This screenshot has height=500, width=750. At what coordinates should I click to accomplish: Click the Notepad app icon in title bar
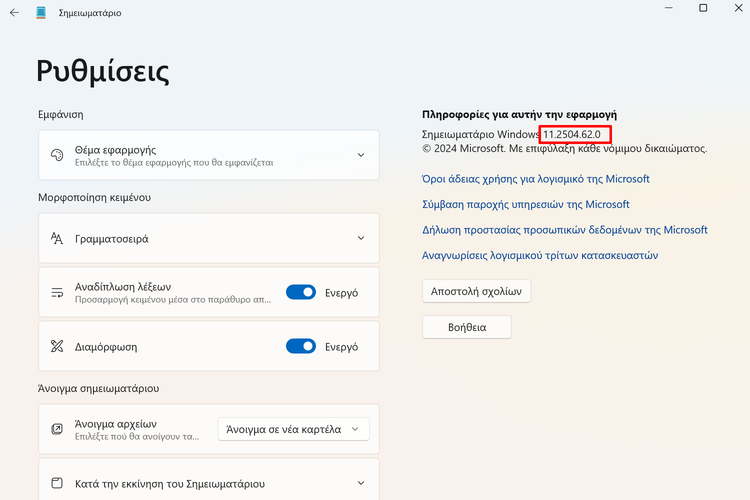41,13
